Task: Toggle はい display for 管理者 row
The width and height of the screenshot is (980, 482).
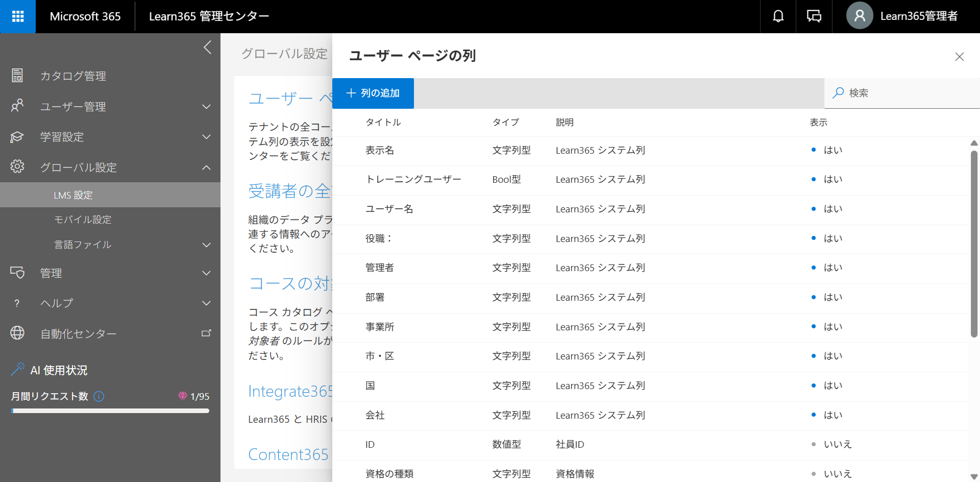Action: tap(827, 268)
